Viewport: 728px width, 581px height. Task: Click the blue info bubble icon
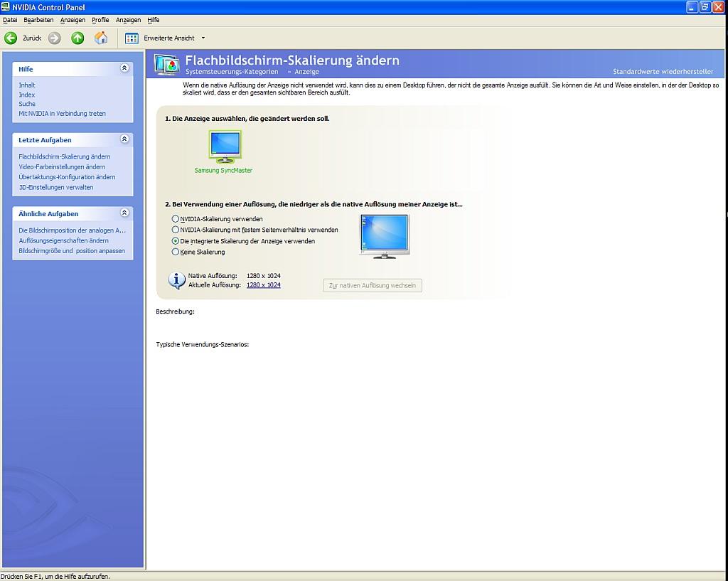pos(176,280)
